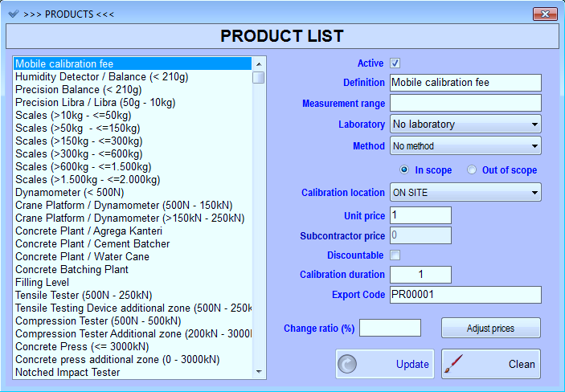Screen dimensions: 565x392
Task: Select the Out of scope radio button
Action: (x=471, y=169)
